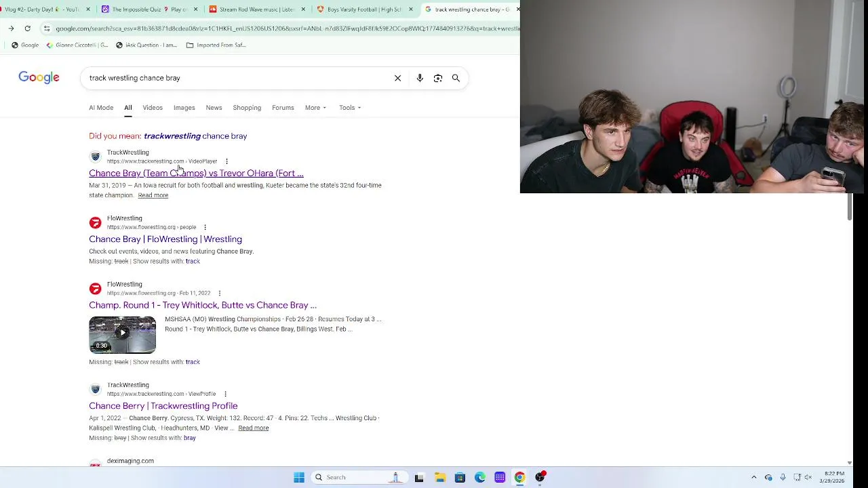Open Chance Bray vs Trevor OHara result
The image size is (868, 488).
(x=196, y=174)
